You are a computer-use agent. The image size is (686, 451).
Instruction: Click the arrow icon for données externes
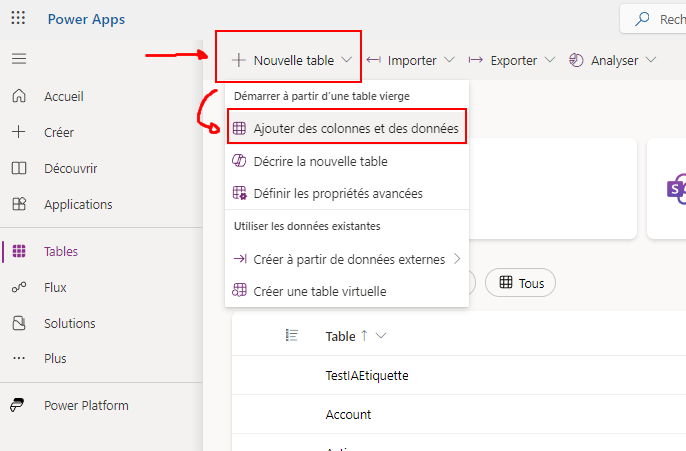coord(240,259)
